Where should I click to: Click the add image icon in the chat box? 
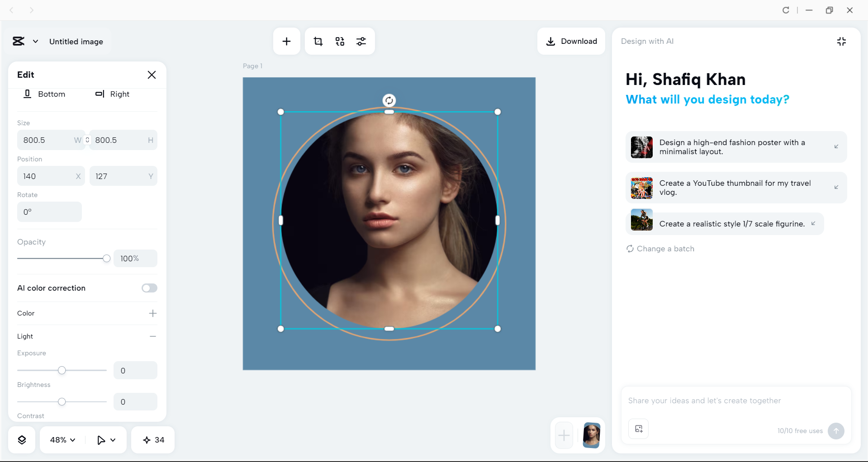pos(638,429)
